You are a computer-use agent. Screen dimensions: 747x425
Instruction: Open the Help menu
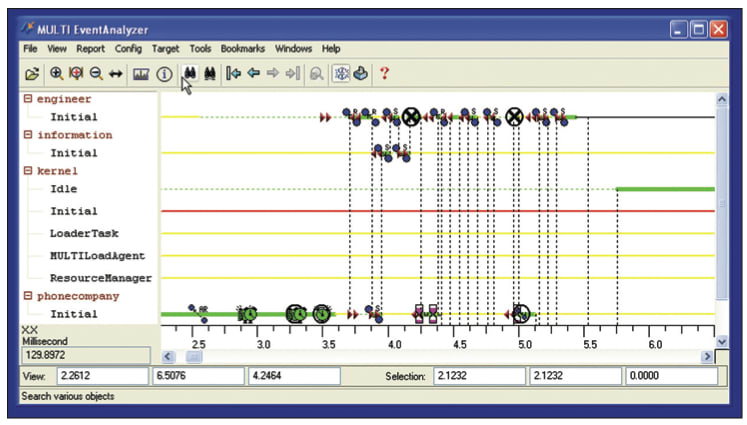(x=331, y=49)
